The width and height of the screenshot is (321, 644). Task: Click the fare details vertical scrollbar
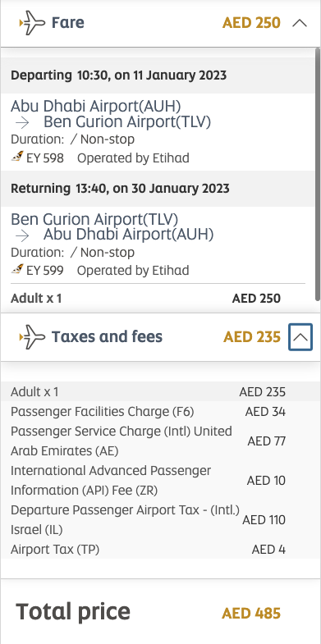click(317, 175)
